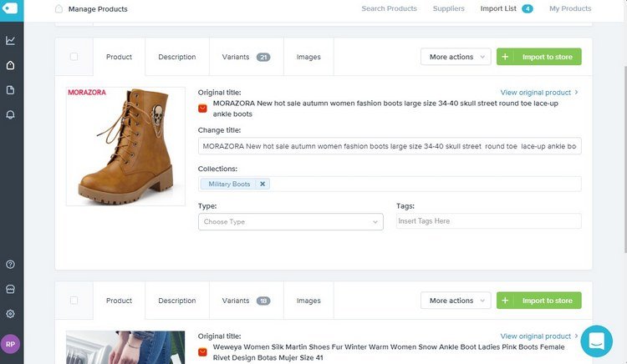Click the page vertical scrollbar
Image resolution: width=627 pixels, height=364 pixels.
625,159
